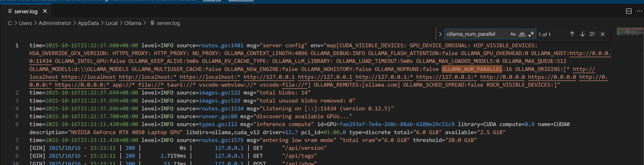Screen dimensions: 644x165
Task: Open the https://0.0.0.0:* link
Action: pos(82,85)
